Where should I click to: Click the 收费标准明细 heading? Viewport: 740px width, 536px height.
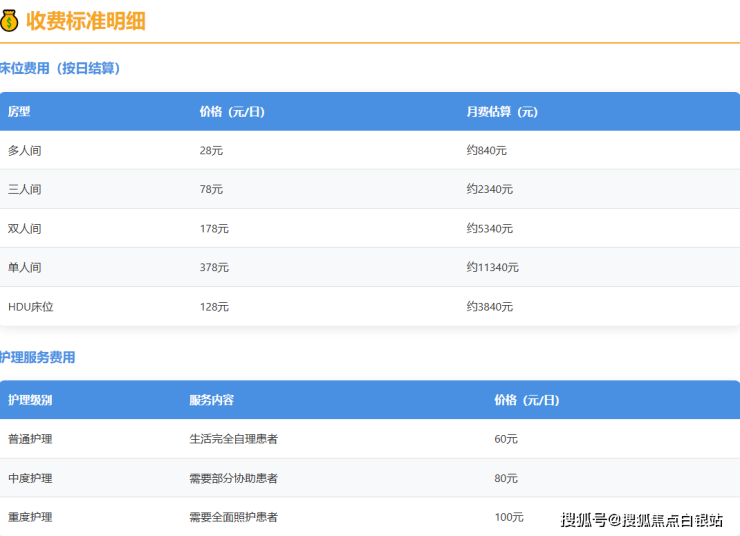tap(86, 20)
